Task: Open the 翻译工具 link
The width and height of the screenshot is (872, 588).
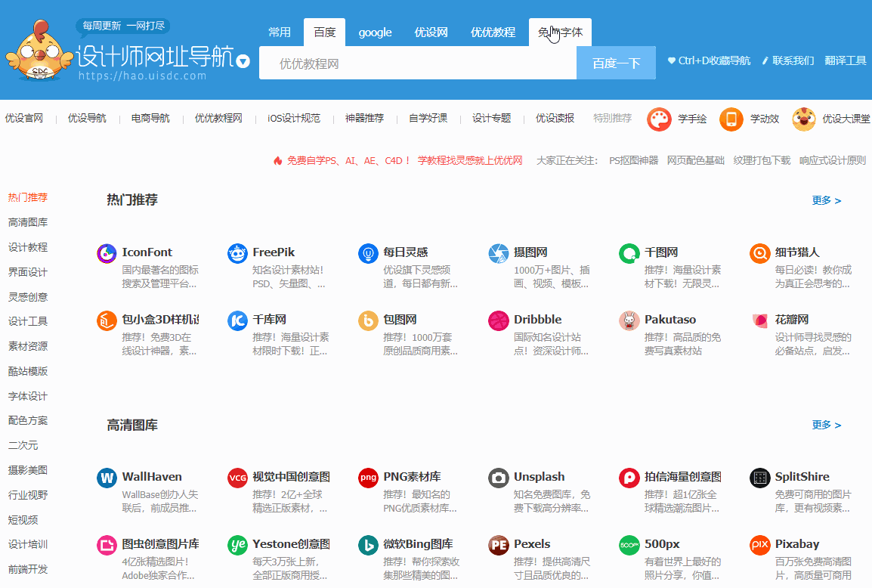Action: pyautogui.click(x=846, y=60)
